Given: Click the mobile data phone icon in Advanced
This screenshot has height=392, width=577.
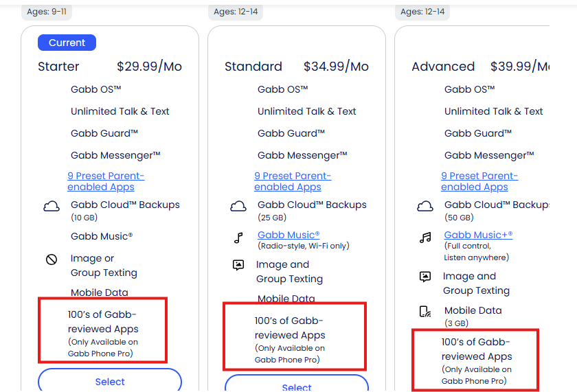Looking at the screenshot, I should [x=425, y=312].
